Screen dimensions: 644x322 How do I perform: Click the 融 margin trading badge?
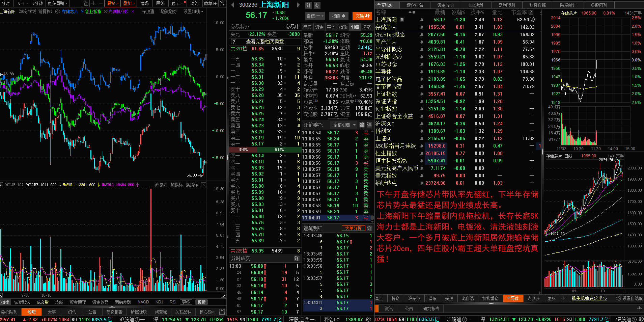[x=308, y=5]
